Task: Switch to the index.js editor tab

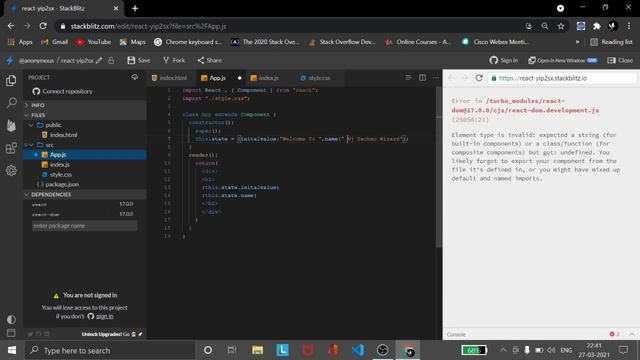Action: 265,78
